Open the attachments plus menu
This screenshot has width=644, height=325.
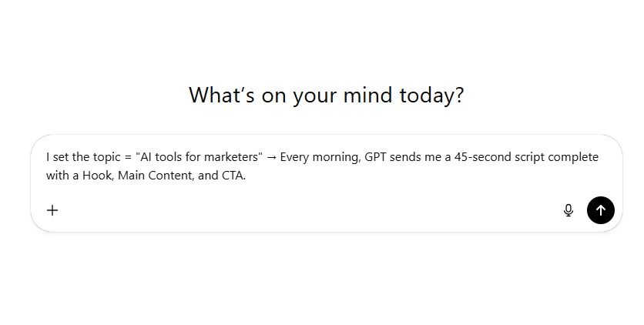[52, 210]
